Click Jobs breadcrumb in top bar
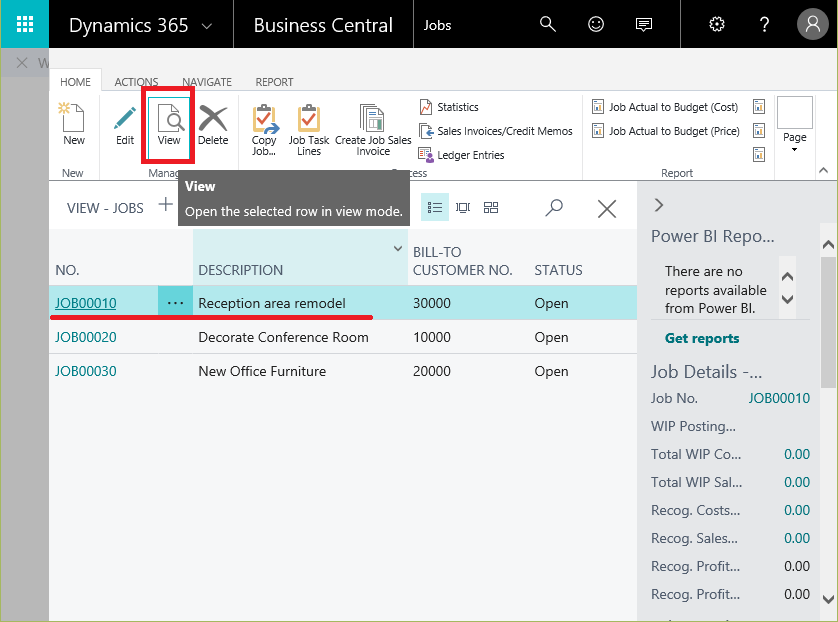 coord(437,25)
